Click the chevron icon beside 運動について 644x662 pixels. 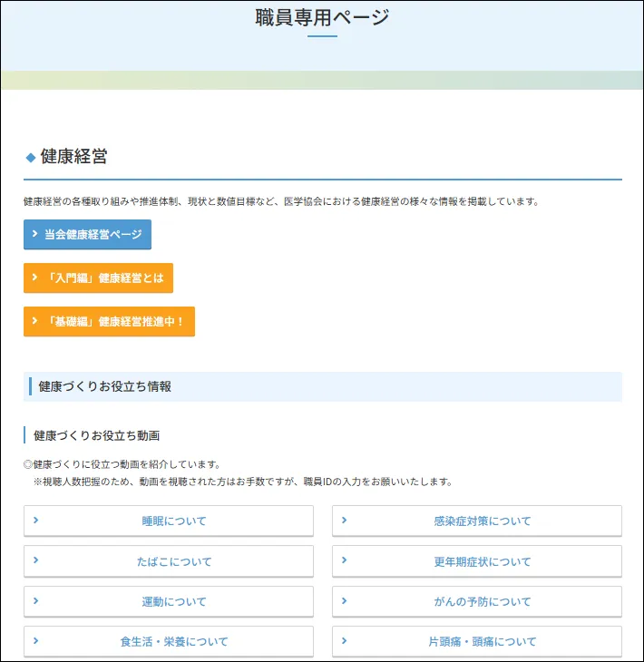[36, 600]
